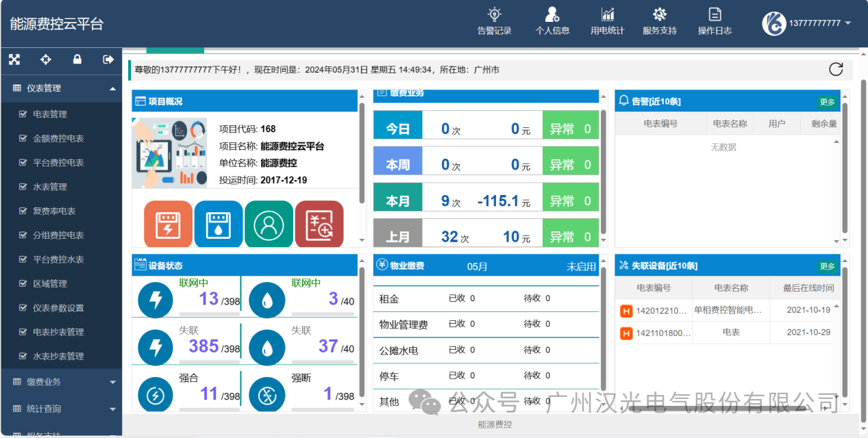Click the lock screen icon

pos(77,60)
